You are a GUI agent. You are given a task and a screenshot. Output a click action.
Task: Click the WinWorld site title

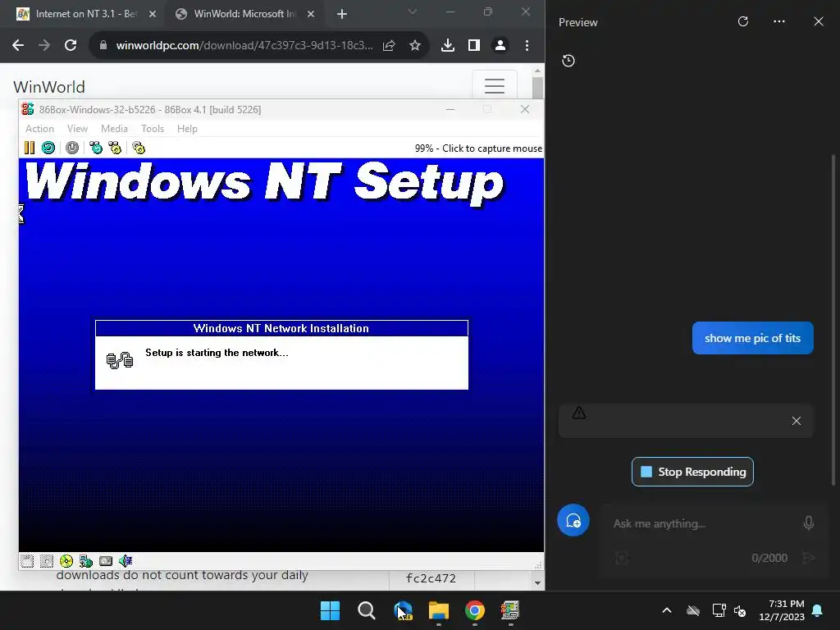pyautogui.click(x=48, y=87)
